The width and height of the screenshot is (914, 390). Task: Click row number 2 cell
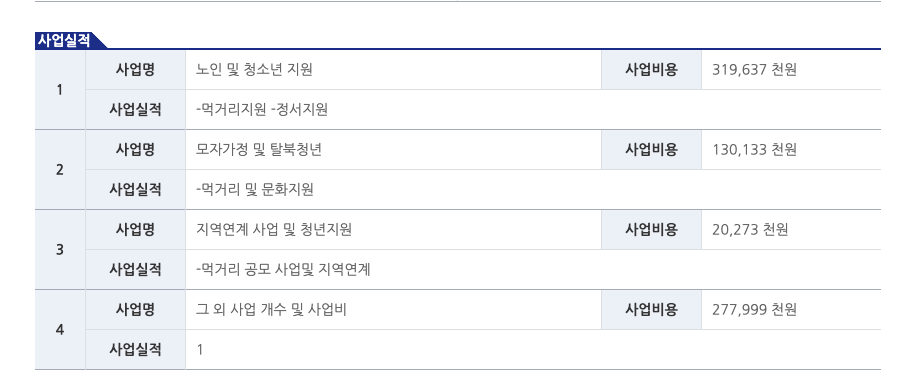pyautogui.click(x=60, y=170)
